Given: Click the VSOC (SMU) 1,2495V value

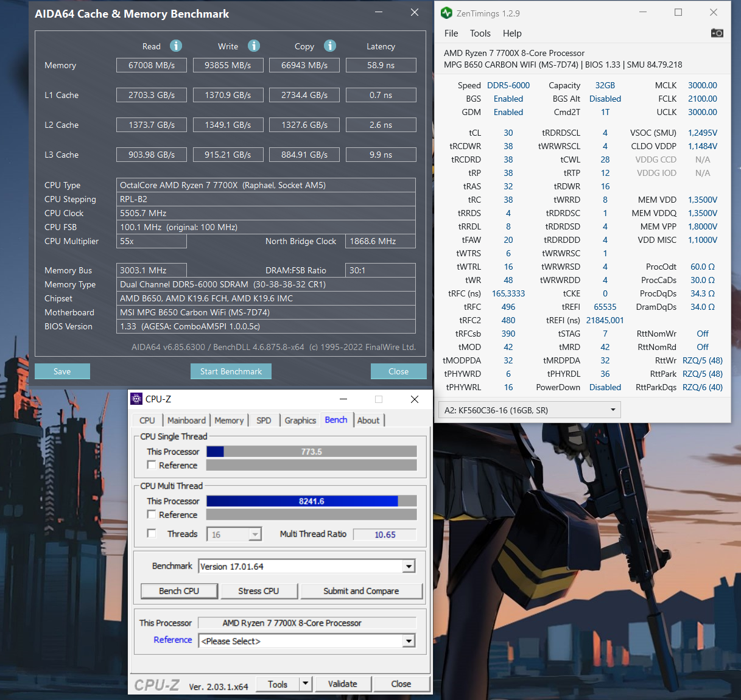Looking at the screenshot, I should [703, 133].
